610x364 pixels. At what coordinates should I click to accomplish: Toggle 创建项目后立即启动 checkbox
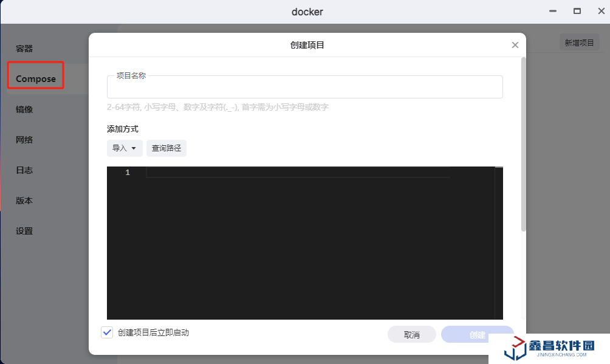click(x=107, y=332)
